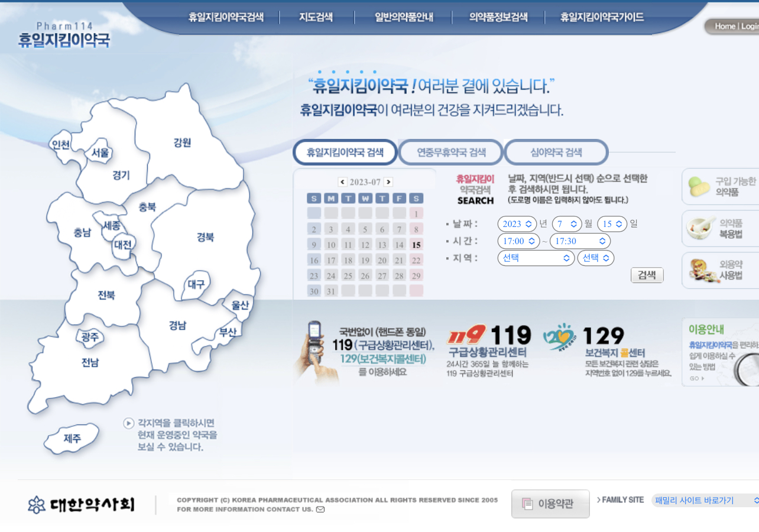This screenshot has width=759, height=532.
Task: Select 강원 region on the map
Action: pos(182,142)
